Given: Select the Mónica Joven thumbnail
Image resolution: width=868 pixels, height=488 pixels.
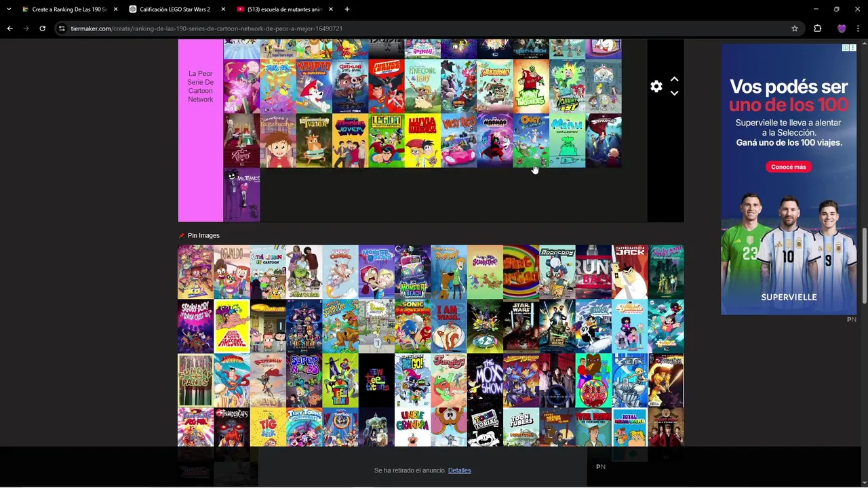Looking at the screenshot, I should 350,141.
